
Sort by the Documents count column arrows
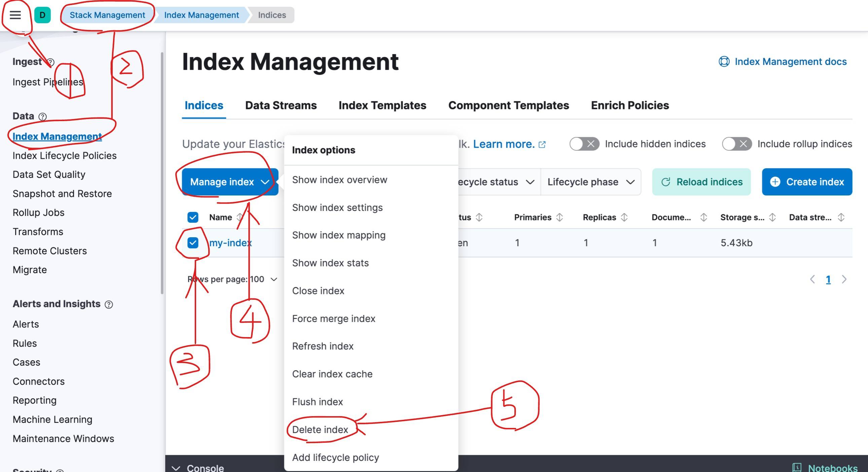tap(703, 217)
